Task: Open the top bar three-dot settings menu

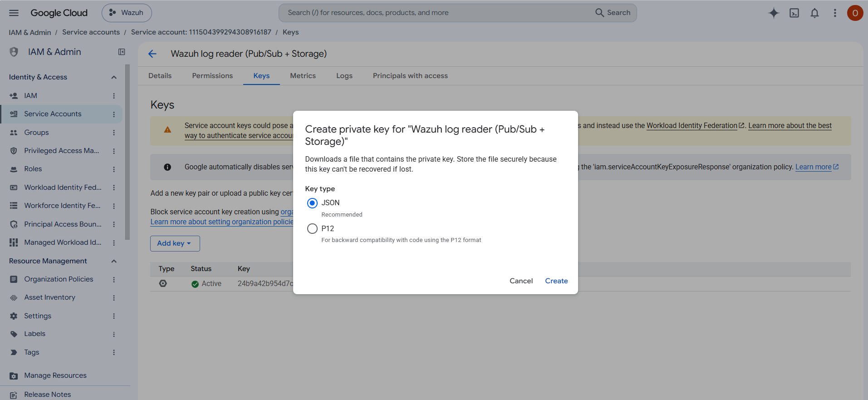Action: coord(835,13)
